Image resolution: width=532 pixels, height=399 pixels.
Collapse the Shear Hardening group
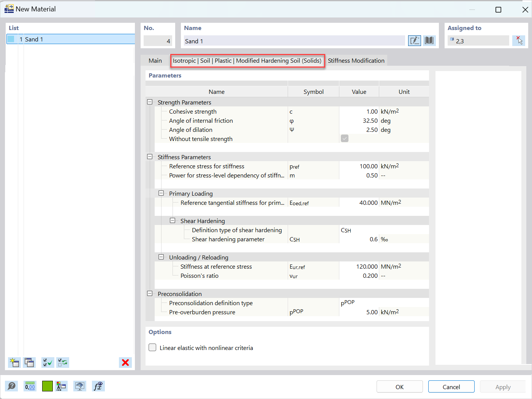coord(173,220)
